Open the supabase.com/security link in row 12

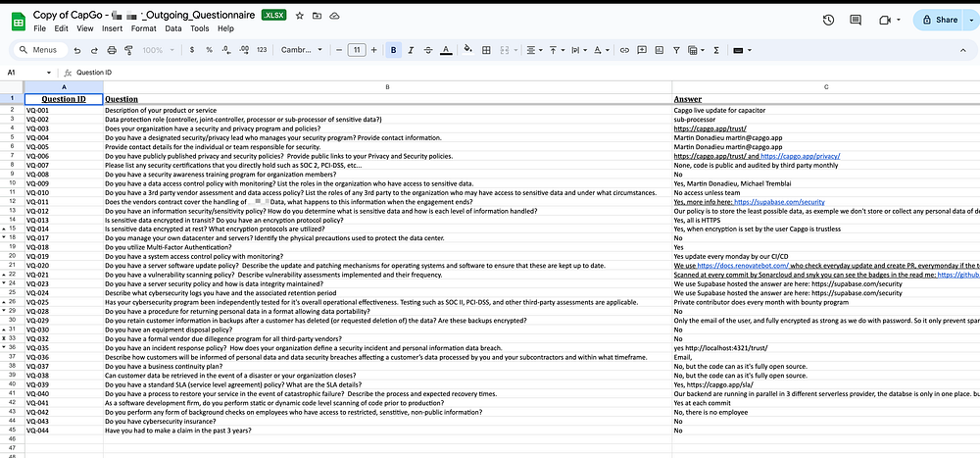coord(780,202)
